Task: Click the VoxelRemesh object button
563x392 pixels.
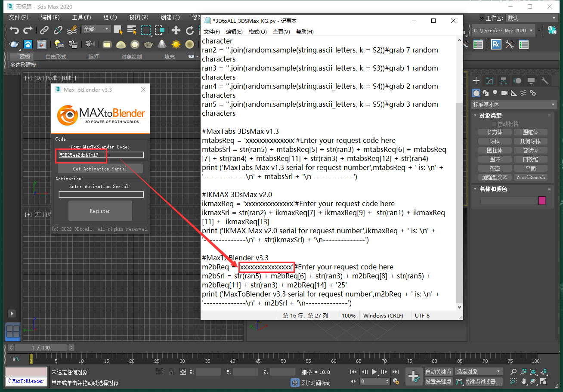Action: click(530, 177)
